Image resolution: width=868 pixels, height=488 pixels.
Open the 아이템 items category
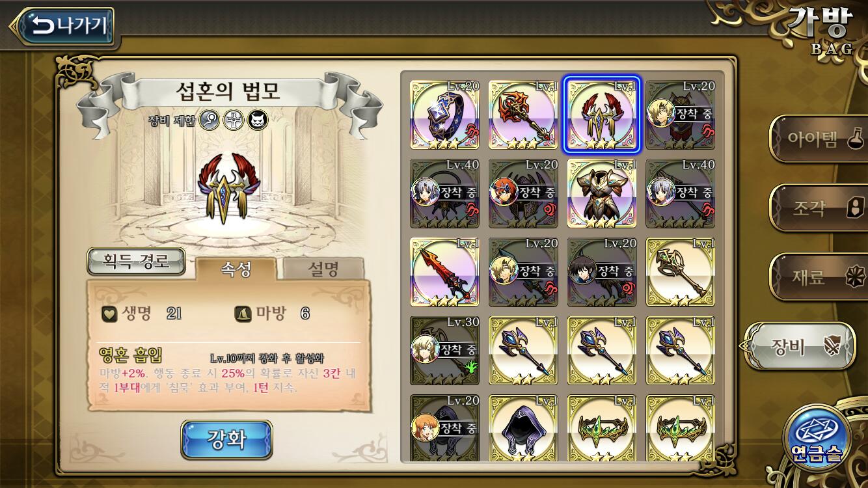point(821,139)
